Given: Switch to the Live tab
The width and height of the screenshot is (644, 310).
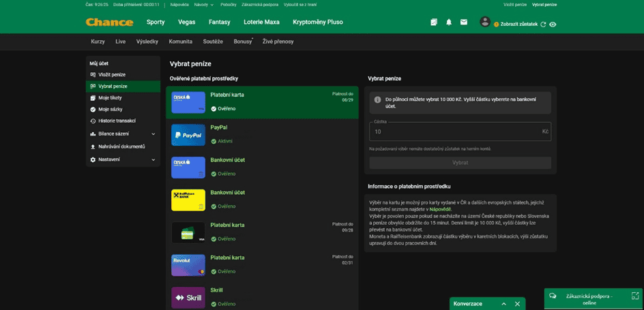Looking at the screenshot, I should 120,42.
